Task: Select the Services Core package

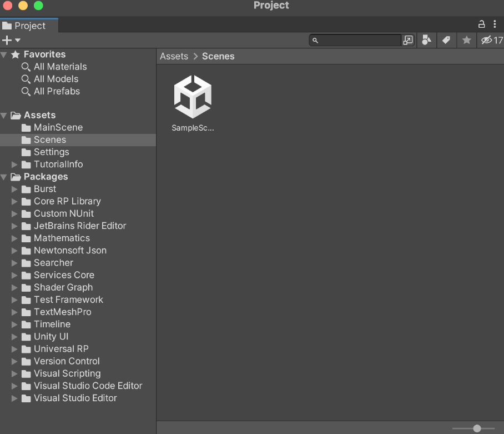Action: [x=78, y=275]
